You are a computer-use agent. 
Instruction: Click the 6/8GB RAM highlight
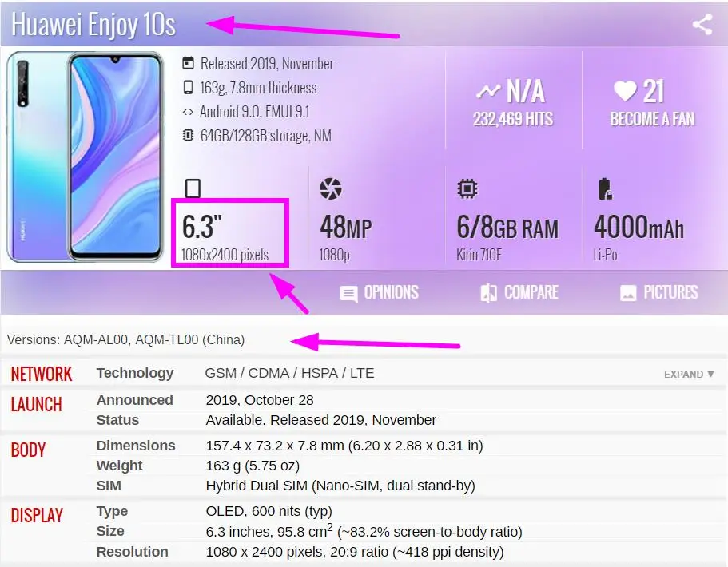coord(507,228)
